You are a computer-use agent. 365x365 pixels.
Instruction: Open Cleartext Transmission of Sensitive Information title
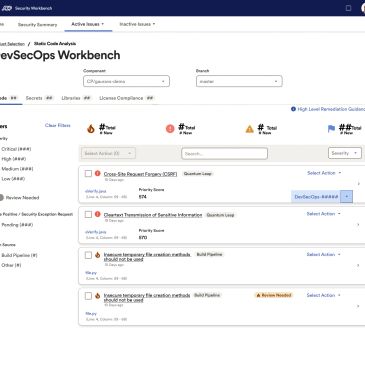pyautogui.click(x=153, y=215)
